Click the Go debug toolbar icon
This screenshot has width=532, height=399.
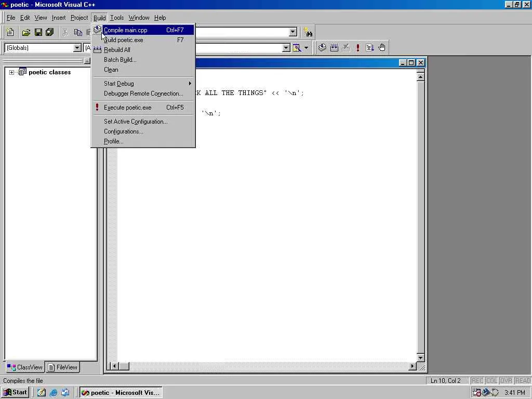tap(369, 48)
